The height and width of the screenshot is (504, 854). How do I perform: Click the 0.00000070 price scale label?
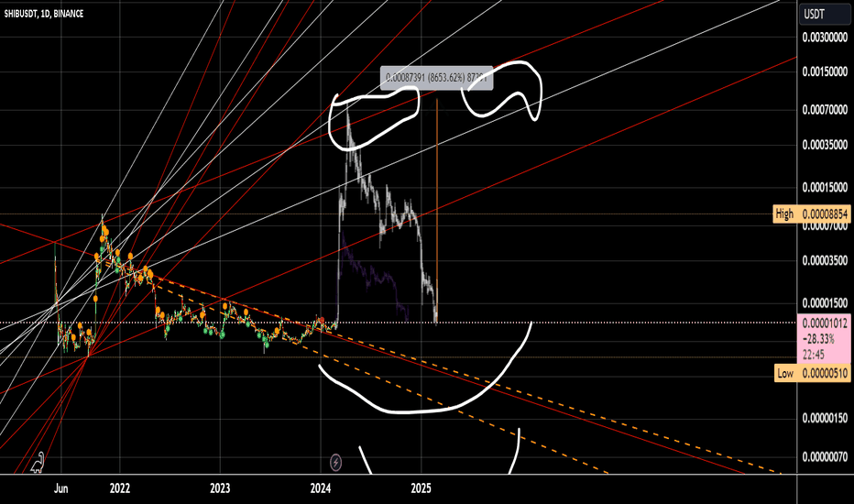coord(825,456)
